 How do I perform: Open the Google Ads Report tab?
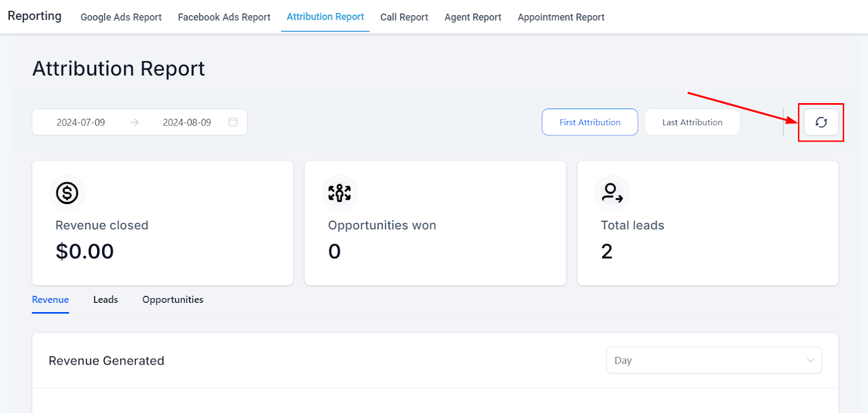[x=121, y=17]
